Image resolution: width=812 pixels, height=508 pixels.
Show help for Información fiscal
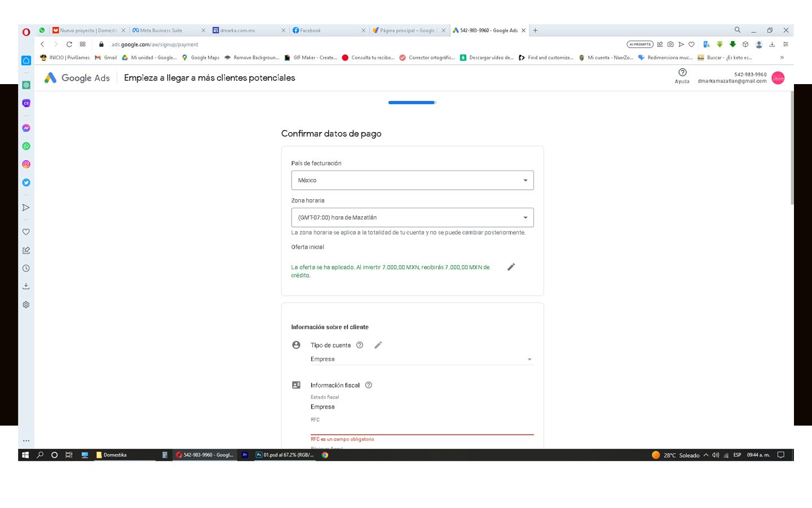click(x=369, y=386)
